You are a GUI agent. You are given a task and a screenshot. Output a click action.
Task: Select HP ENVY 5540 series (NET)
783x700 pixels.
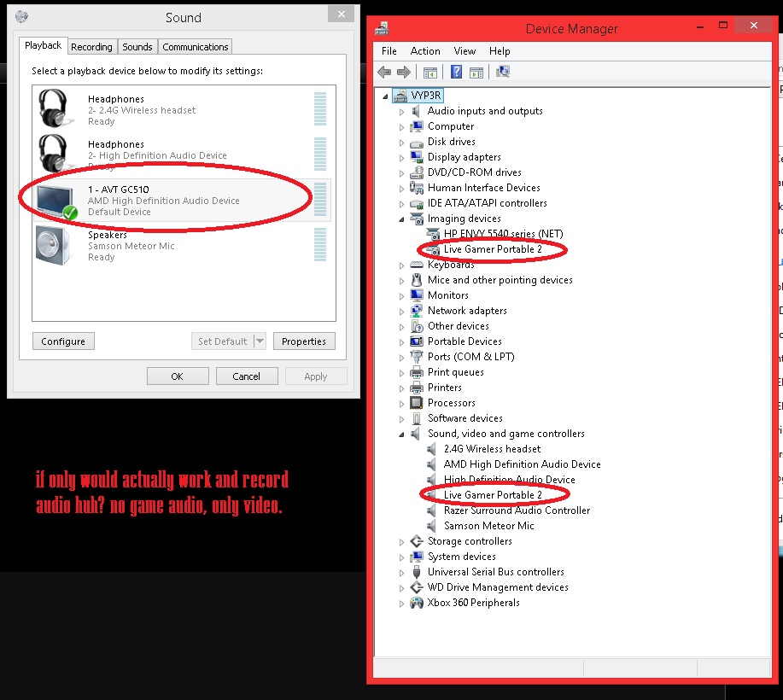tap(503, 234)
